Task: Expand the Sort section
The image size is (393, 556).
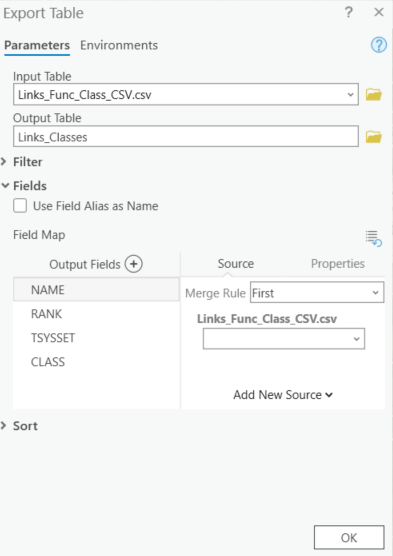Action: tap(4, 426)
